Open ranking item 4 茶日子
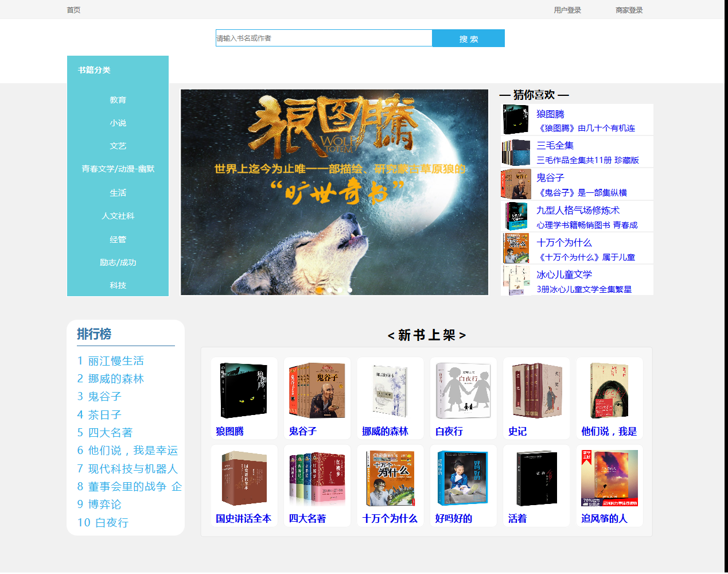Screen dimensions: 728x574 coord(99,414)
